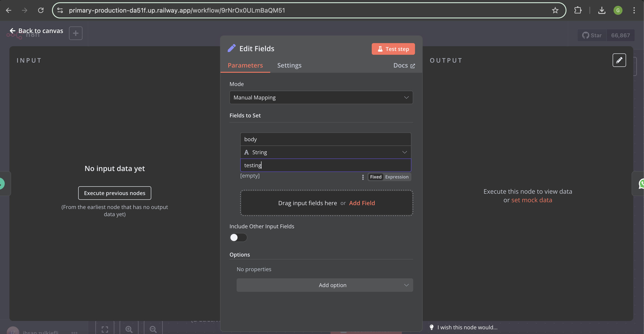
Task: Open the browser extensions puzzle icon
Action: point(578,10)
